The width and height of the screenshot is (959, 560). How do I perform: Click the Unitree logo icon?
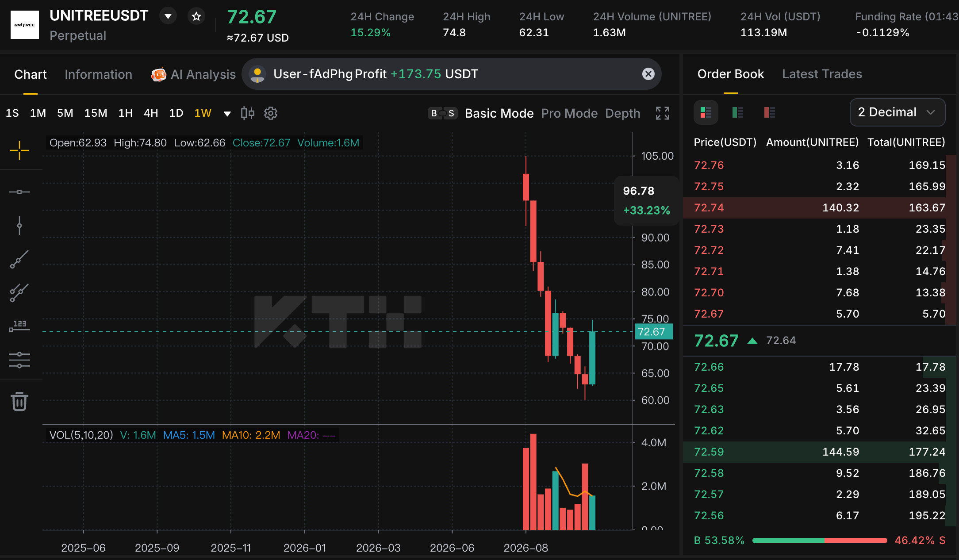tap(25, 25)
